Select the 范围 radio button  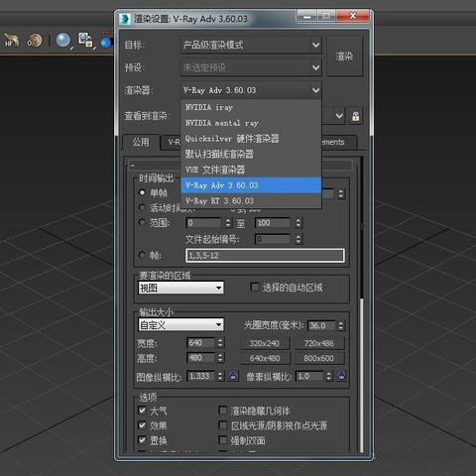142,222
